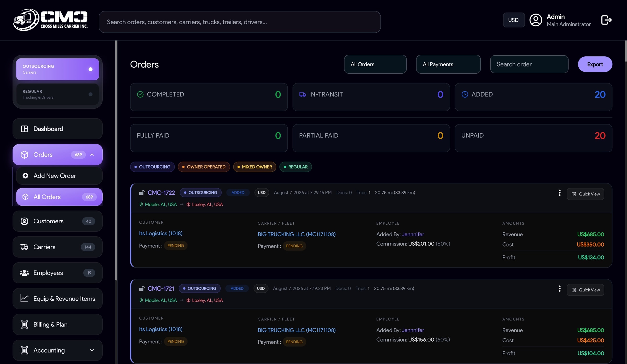
Task: Click the Carriers truck icon
Action: (x=24, y=247)
